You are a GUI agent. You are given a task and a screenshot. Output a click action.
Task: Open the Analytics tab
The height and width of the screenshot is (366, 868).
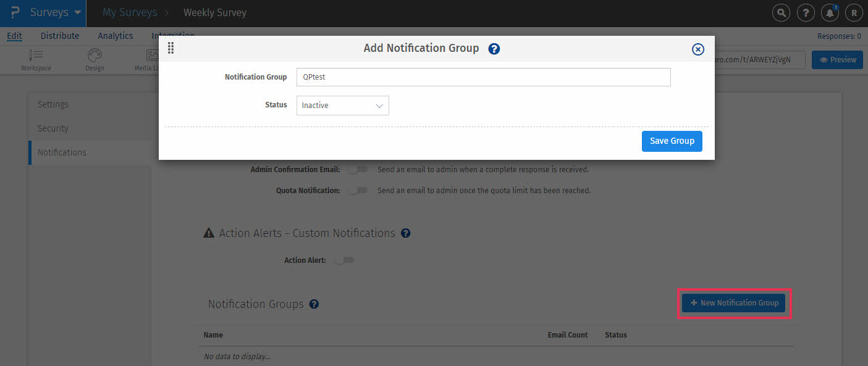[116, 36]
